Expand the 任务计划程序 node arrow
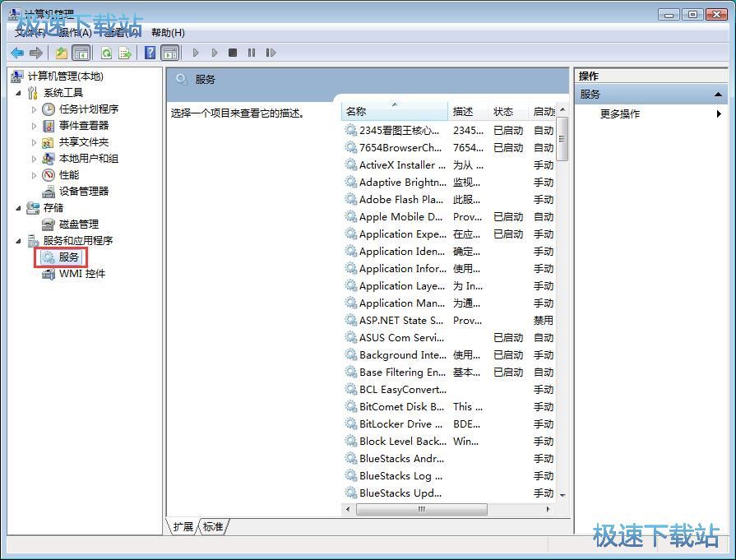This screenshot has height=560, width=736. 34,109
